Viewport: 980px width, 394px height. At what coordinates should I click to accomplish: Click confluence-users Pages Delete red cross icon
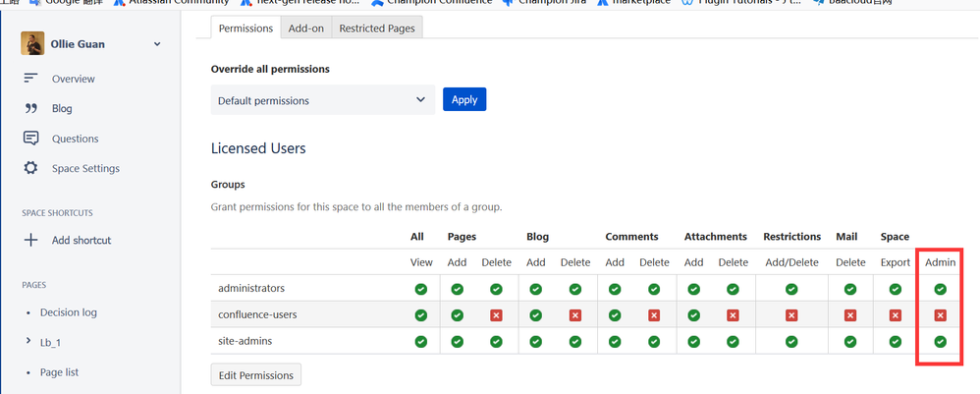point(496,315)
